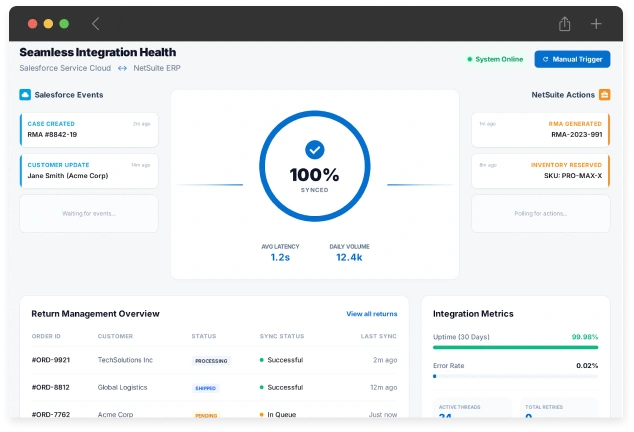Click the Waiting for events placeholder
This screenshot has height=432, width=634.
point(89,214)
